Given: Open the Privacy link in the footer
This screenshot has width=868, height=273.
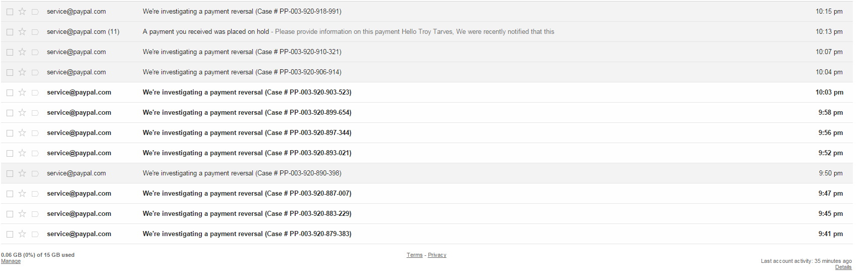Looking at the screenshot, I should tap(437, 255).
